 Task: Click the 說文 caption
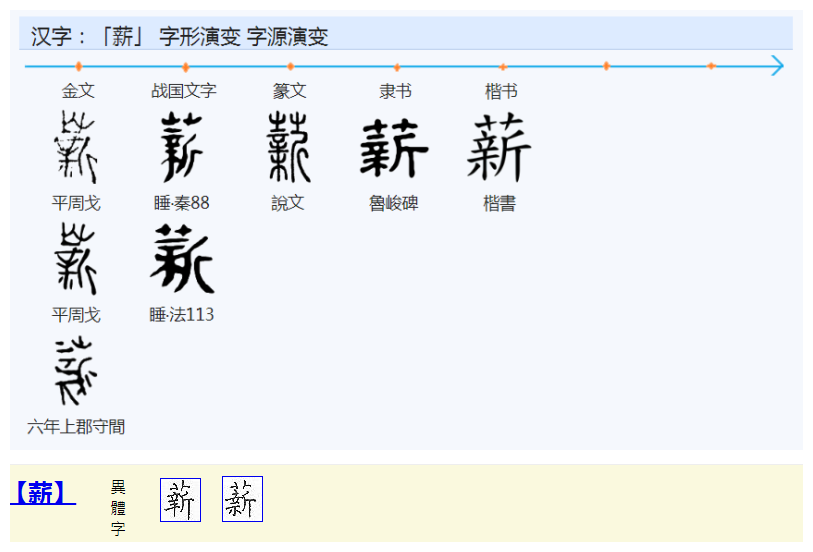tap(288, 203)
